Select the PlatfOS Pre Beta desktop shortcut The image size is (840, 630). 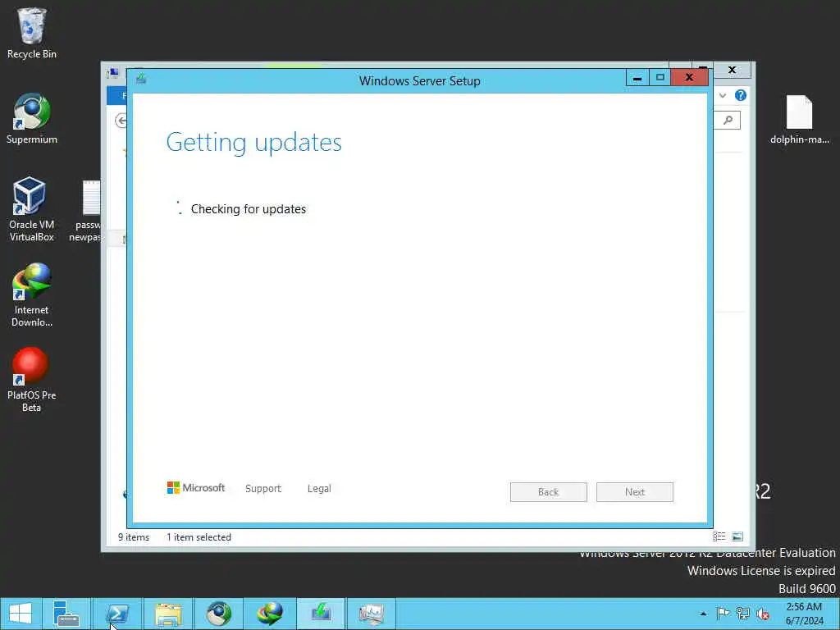[x=32, y=379]
